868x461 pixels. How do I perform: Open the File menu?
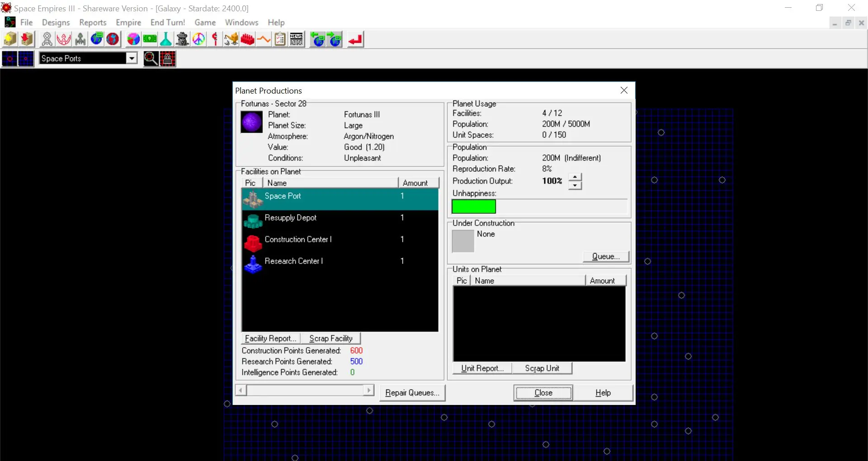coord(27,23)
